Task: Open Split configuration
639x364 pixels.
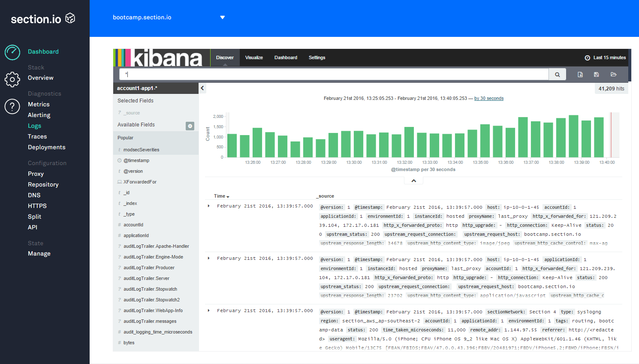Action: click(x=35, y=217)
